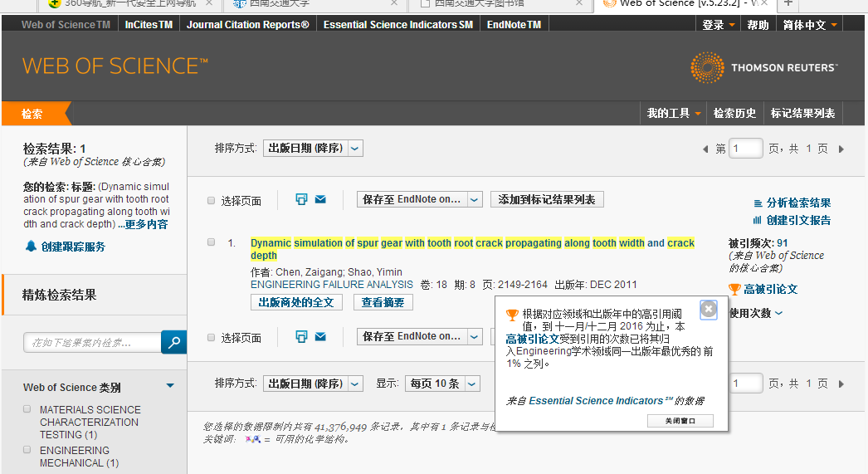Image resolution: width=868 pixels, height=474 pixels.
Task: Collapse the Web of Science 类别 section
Action: 170,386
